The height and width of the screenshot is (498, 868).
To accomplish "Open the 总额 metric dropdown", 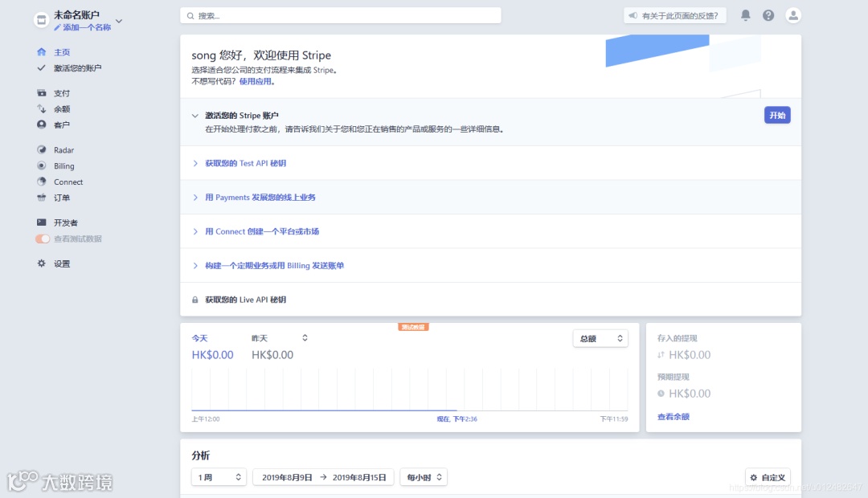I will click(600, 339).
